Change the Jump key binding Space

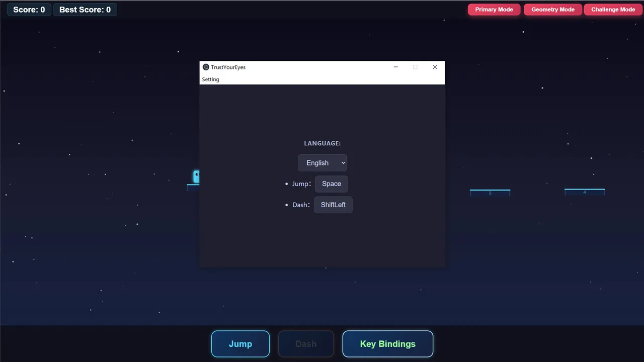coord(332,184)
